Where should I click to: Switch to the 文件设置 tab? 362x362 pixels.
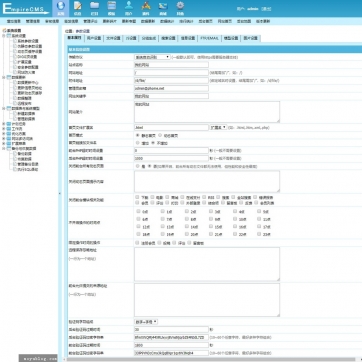[113, 38]
